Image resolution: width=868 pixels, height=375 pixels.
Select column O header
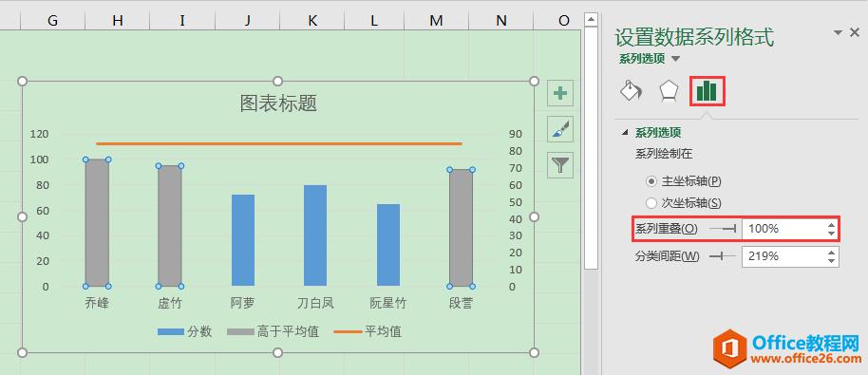563,21
